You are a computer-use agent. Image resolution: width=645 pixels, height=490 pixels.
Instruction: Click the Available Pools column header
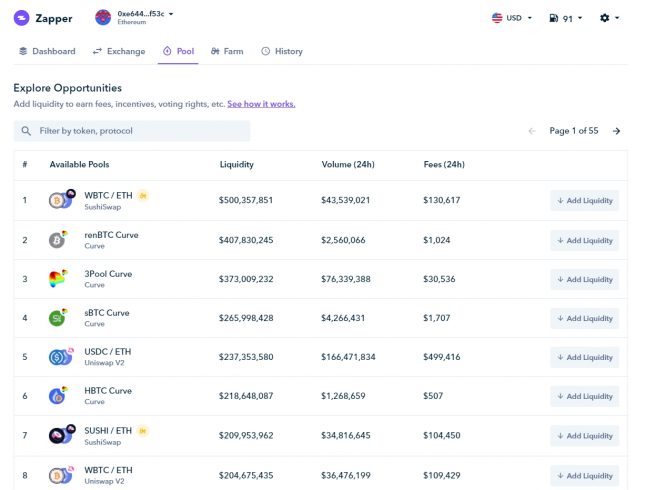click(79, 165)
